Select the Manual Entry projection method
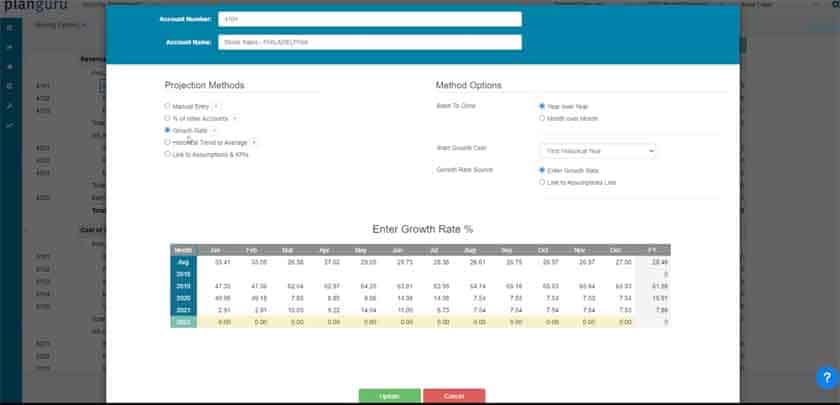Image resolution: width=840 pixels, height=405 pixels. pos(168,106)
